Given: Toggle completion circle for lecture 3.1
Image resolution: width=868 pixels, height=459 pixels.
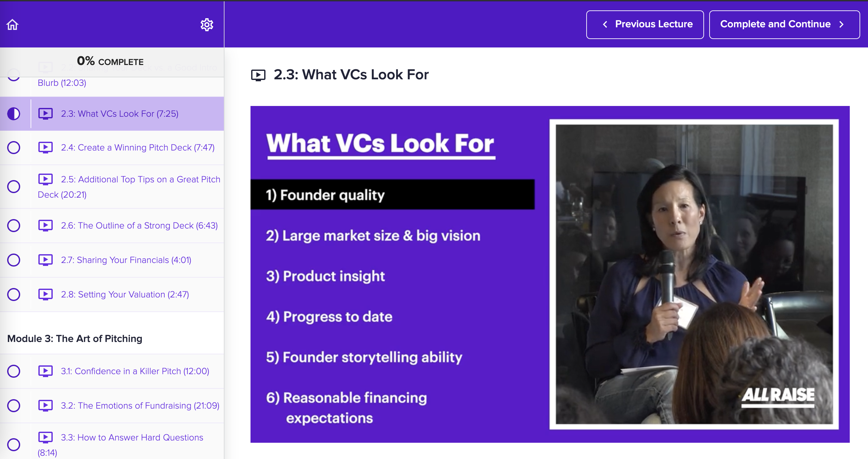Looking at the screenshot, I should [14, 371].
